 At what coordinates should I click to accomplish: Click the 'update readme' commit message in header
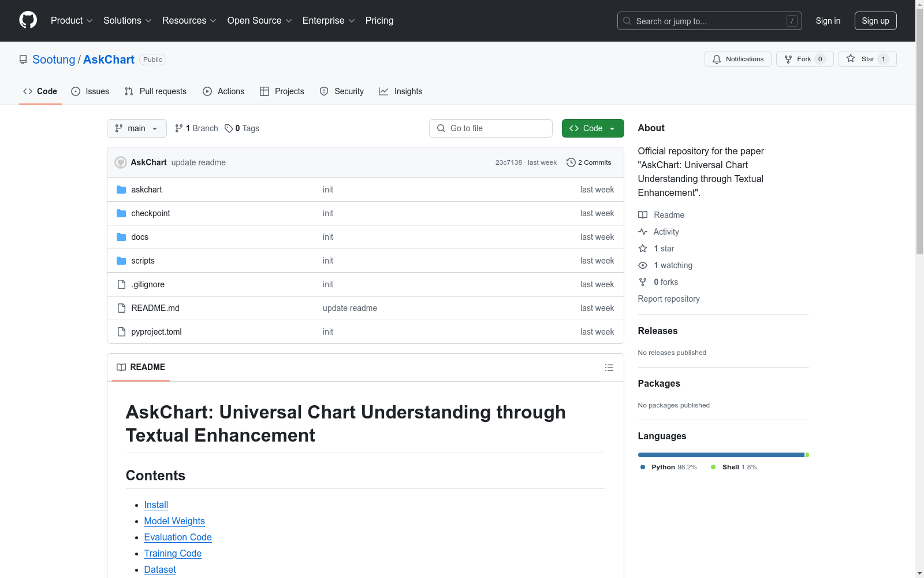[199, 162]
